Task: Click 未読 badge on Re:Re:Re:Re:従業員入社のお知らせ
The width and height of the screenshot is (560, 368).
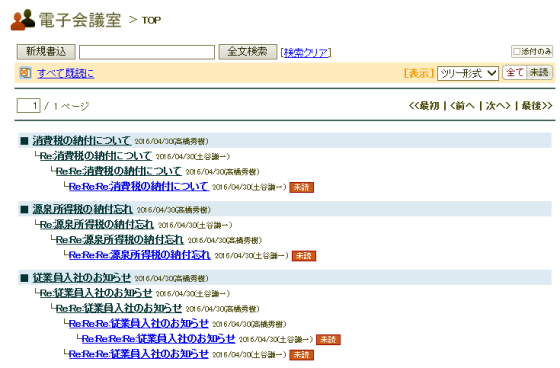Action: 329,339
